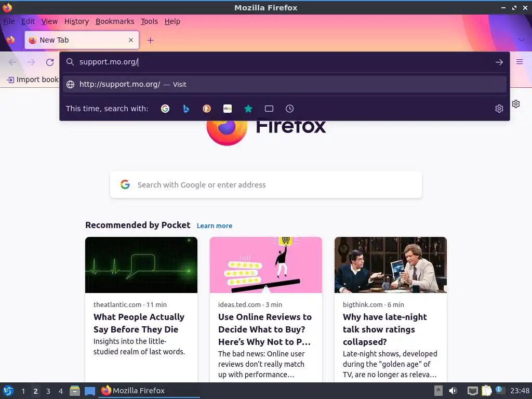
Task: Open the system start menu icon
Action: pyautogui.click(x=8, y=391)
